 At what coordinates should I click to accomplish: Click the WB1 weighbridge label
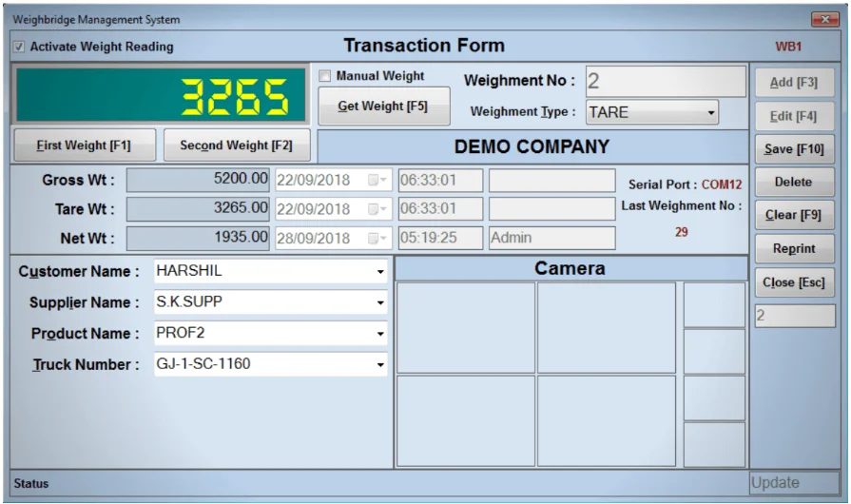(788, 47)
